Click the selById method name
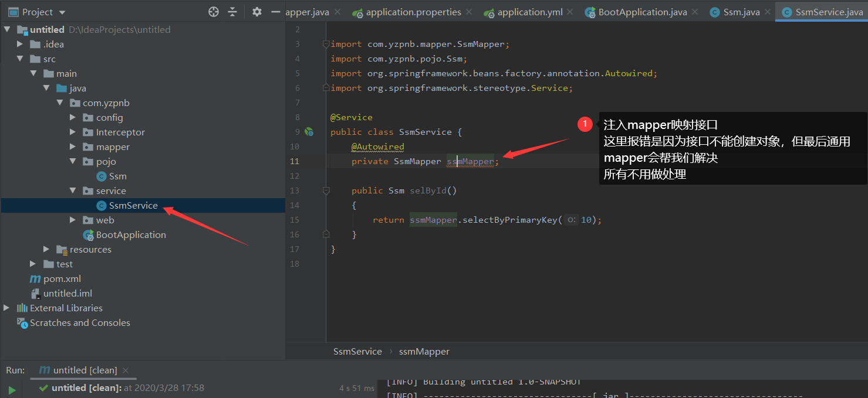 pyautogui.click(x=428, y=191)
